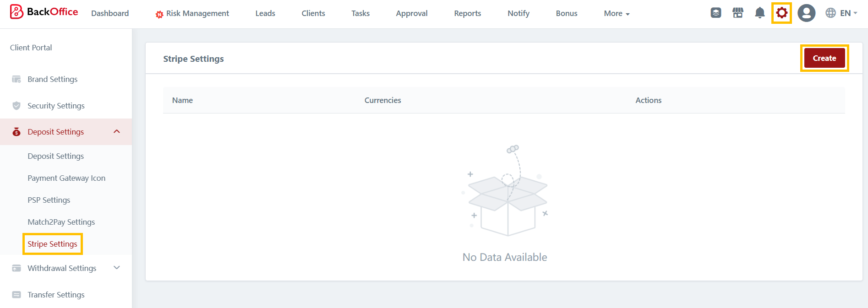Click the red settings gear icon
Viewport: 868px width, 308px height.
click(781, 13)
